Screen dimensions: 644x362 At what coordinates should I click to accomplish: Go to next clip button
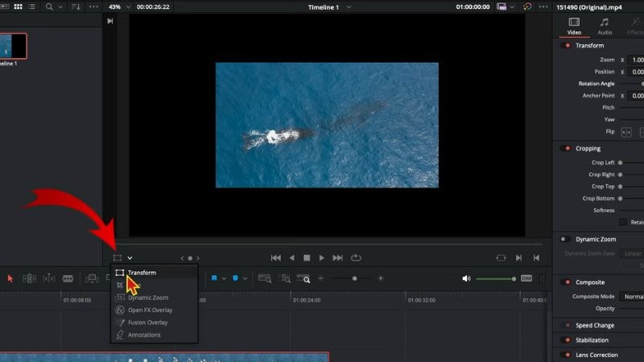(518, 257)
